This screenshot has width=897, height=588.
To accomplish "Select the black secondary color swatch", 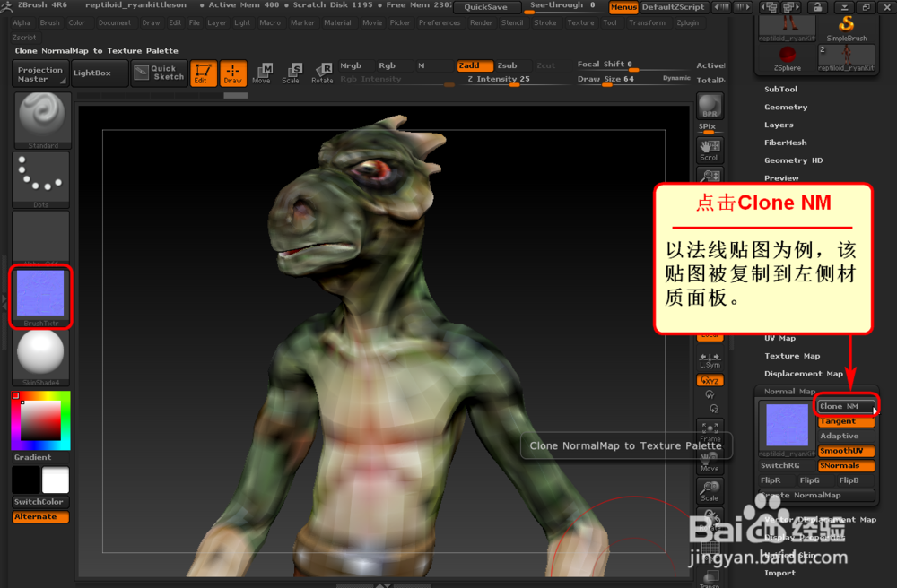I will point(26,479).
